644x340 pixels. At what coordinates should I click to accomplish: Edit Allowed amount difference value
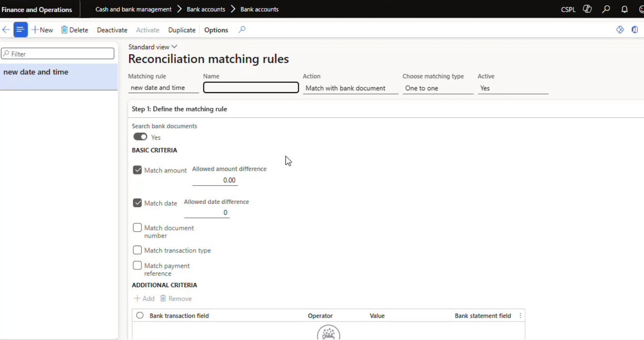point(215,180)
